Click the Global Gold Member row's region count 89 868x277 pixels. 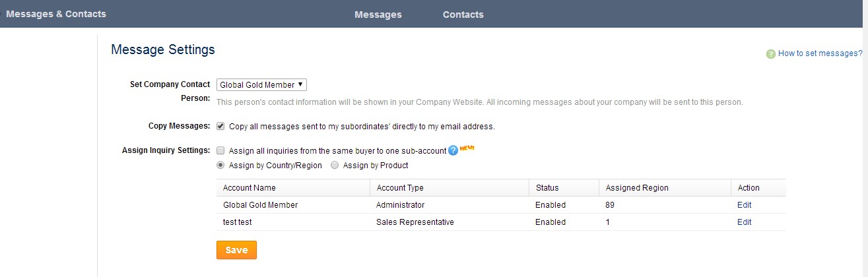[x=610, y=205]
